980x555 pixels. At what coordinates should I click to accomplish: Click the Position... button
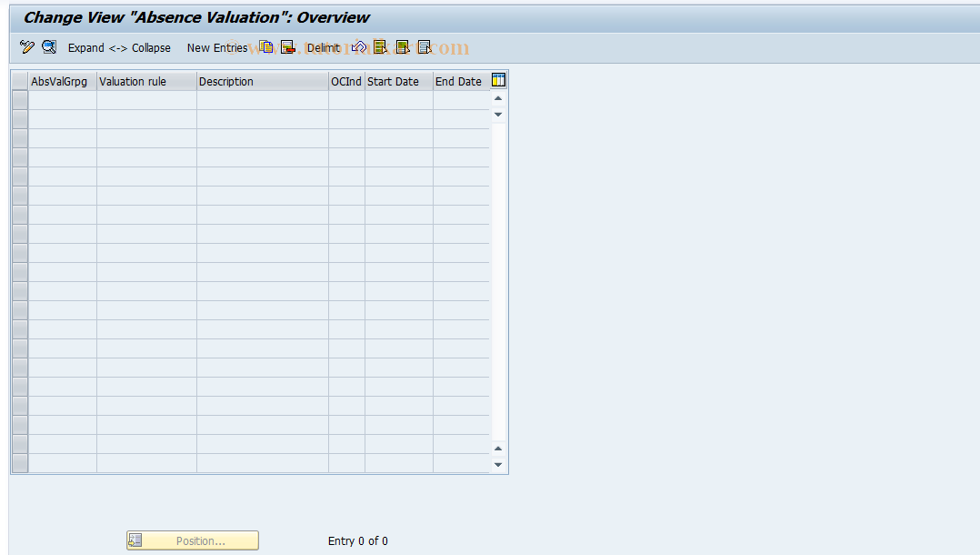(193, 540)
